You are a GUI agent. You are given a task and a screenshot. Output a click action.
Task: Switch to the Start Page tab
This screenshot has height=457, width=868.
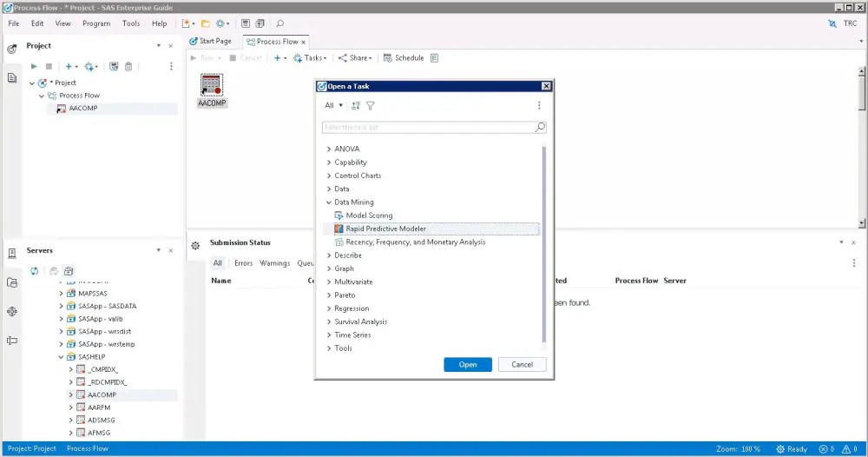pyautogui.click(x=210, y=41)
